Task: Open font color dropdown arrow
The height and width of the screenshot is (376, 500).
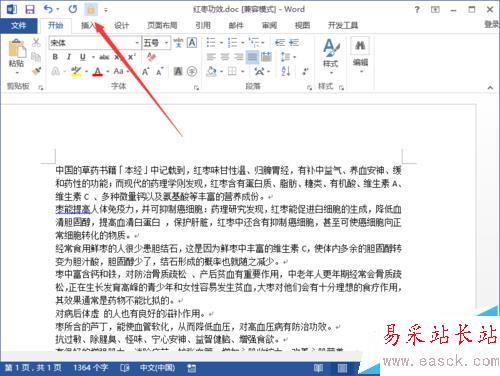Action: click(x=108, y=71)
